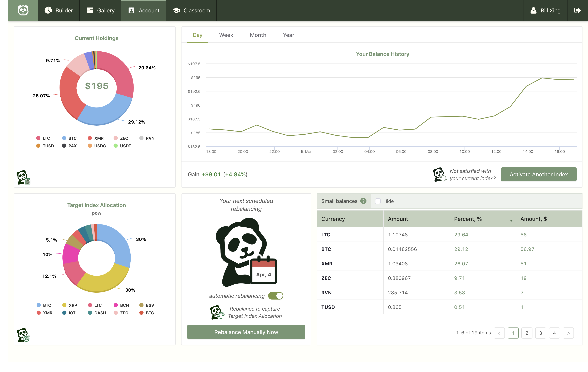Log out using the exit arrow icon
Screen dimensions: 588x372
point(578,10)
